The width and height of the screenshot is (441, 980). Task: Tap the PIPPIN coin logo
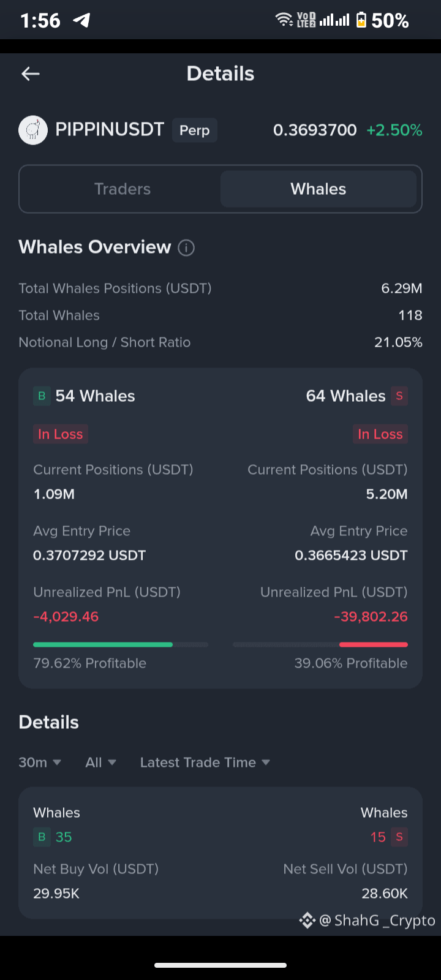click(33, 130)
